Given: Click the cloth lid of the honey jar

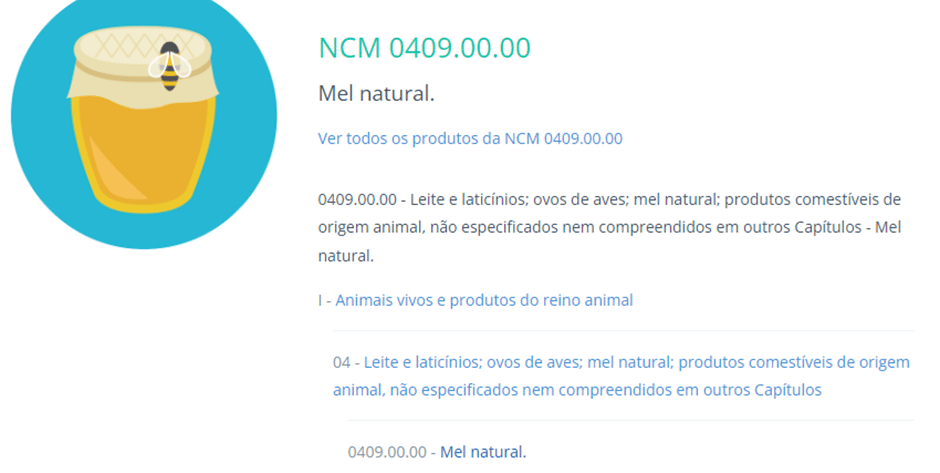Looking at the screenshot, I should click(110, 70).
